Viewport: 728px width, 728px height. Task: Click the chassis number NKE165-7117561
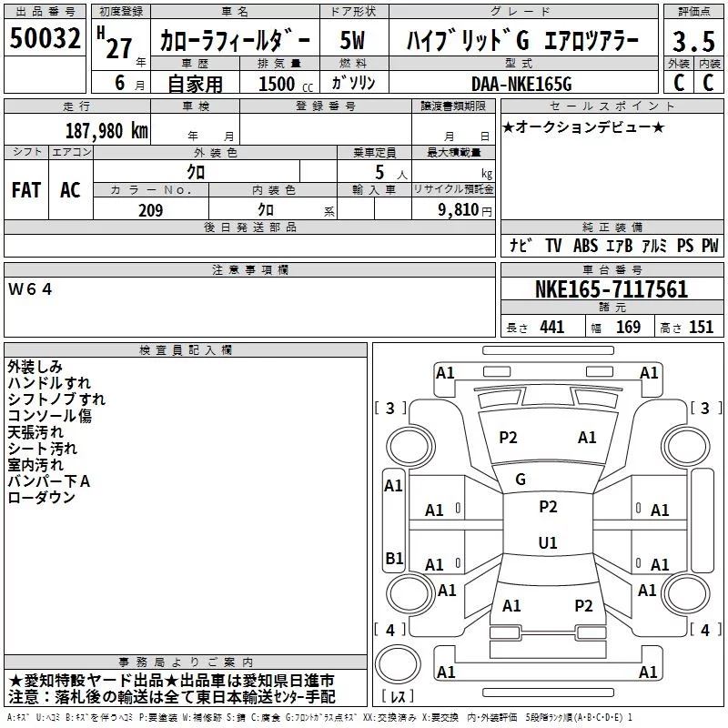tap(612, 289)
